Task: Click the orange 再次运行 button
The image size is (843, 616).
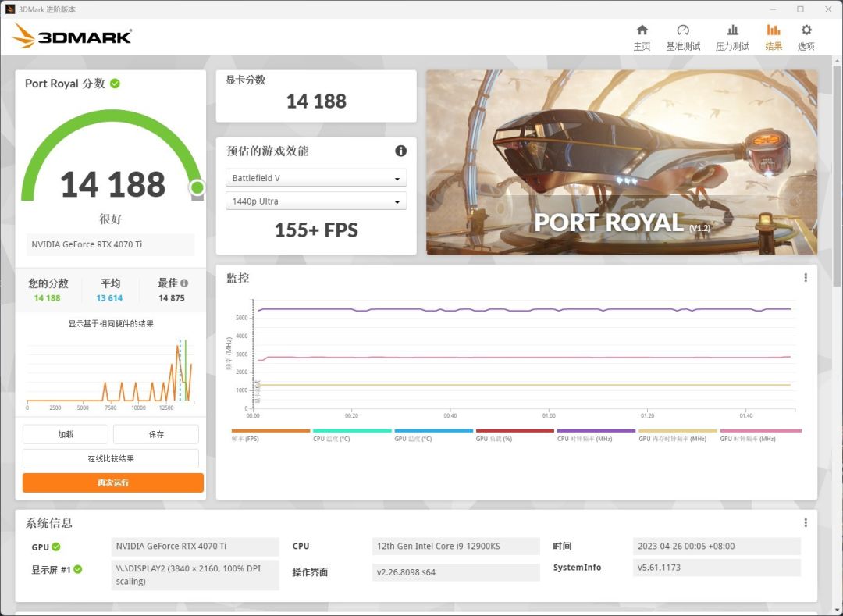Action: pos(113,482)
